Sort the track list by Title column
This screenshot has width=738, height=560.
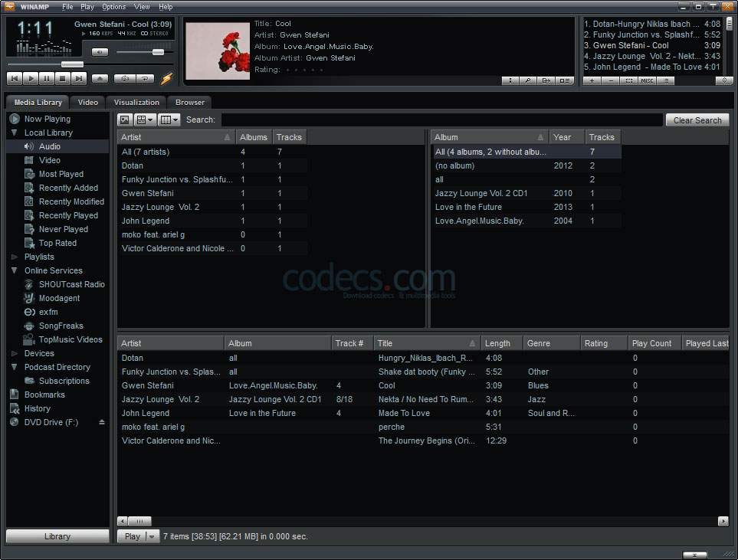pos(427,343)
